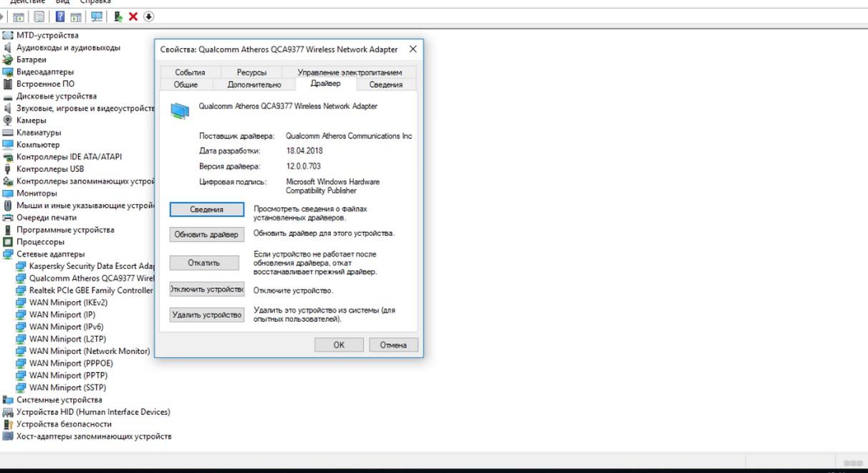Open the Справка menu
The image size is (868, 473).
click(x=96, y=2)
